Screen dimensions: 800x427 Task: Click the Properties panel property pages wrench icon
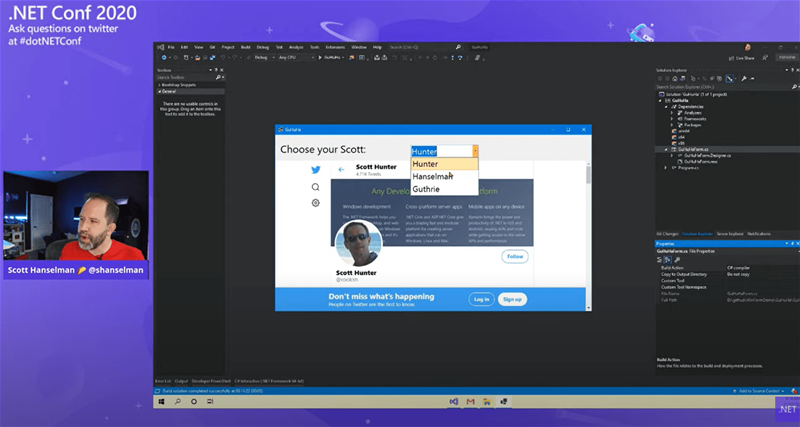tap(677, 260)
